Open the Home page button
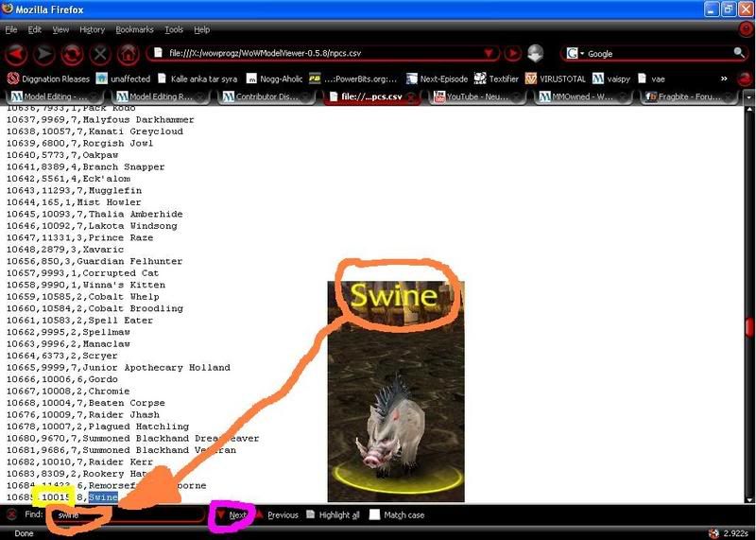 click(x=128, y=54)
